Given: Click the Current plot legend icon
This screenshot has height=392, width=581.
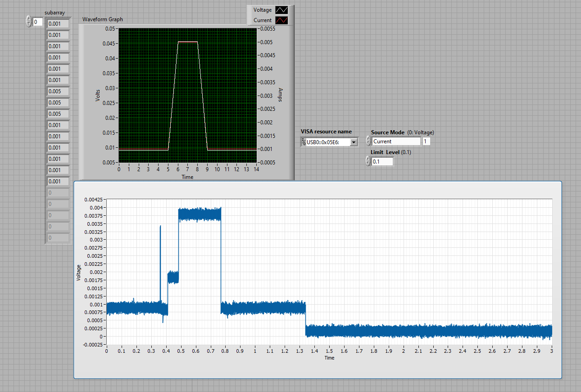Looking at the screenshot, I should click(x=281, y=20).
